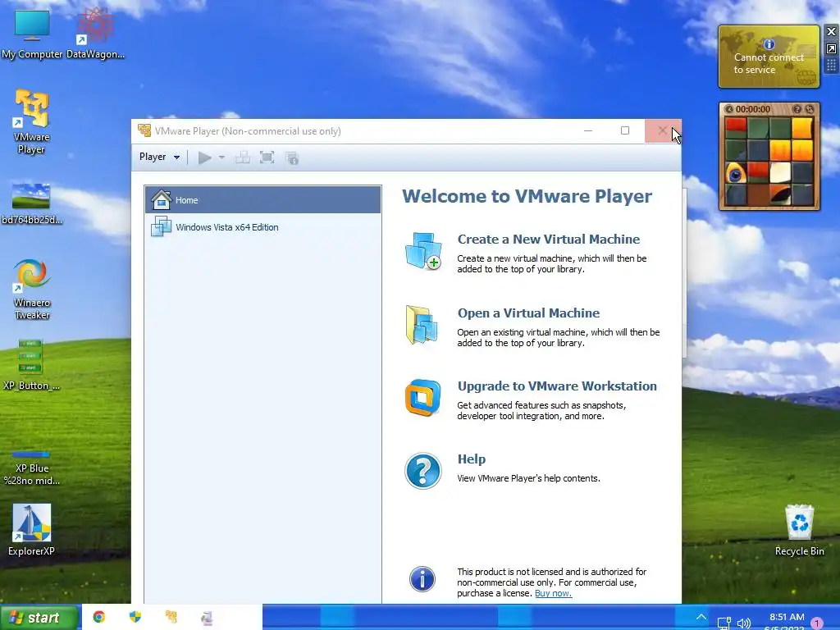Click the XP_Button desktop file icon
This screenshot has height=630, width=840.
pyautogui.click(x=32, y=364)
